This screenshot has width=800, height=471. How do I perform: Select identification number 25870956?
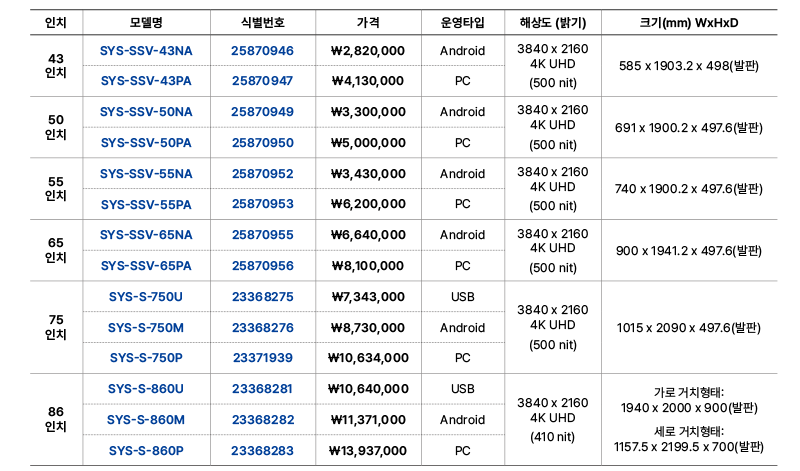click(263, 266)
